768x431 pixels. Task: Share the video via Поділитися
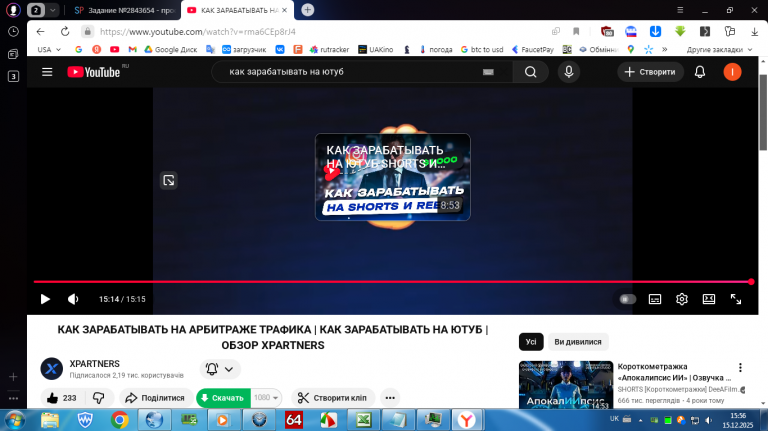pyautogui.click(x=156, y=398)
